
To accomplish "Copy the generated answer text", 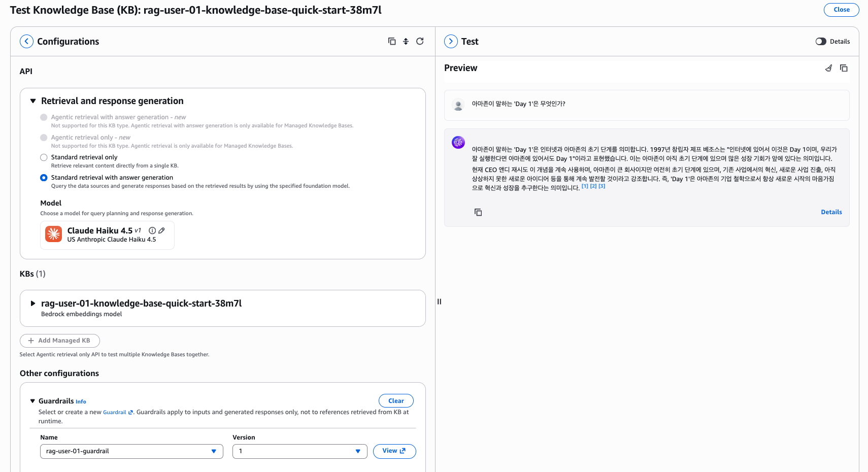I will [x=478, y=212].
